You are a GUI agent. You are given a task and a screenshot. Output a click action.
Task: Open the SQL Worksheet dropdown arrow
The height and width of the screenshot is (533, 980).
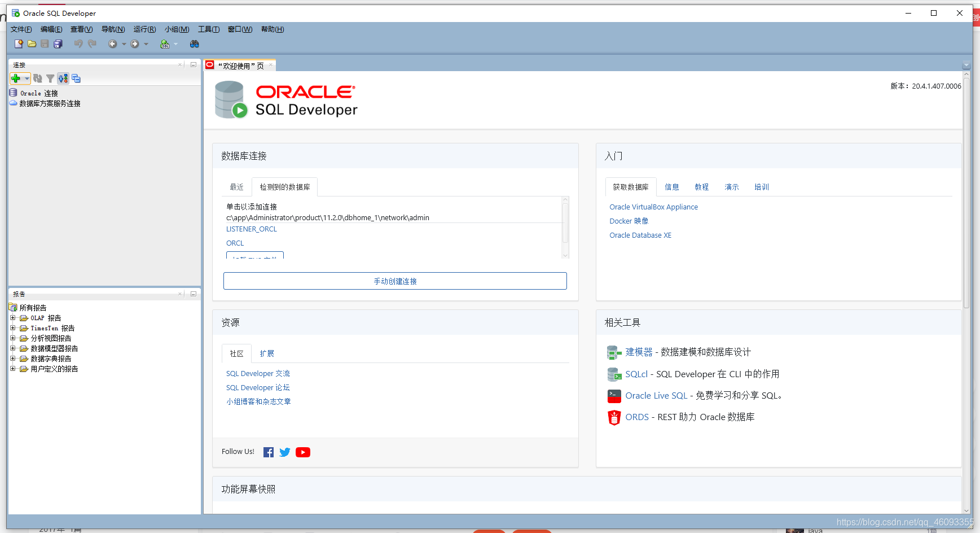coord(175,44)
